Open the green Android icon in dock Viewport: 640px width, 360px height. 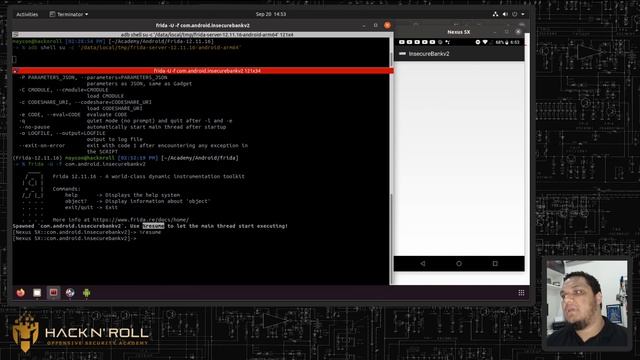point(87,293)
